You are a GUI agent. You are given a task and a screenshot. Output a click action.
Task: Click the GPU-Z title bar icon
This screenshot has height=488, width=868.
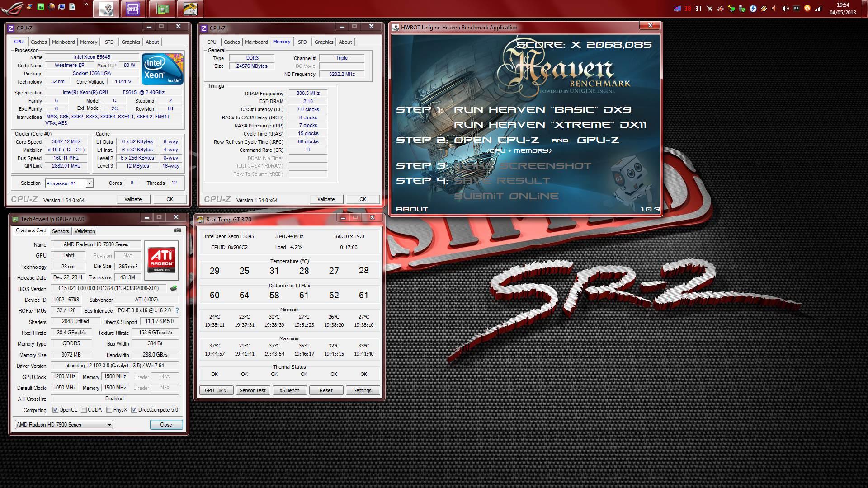pyautogui.click(x=15, y=219)
